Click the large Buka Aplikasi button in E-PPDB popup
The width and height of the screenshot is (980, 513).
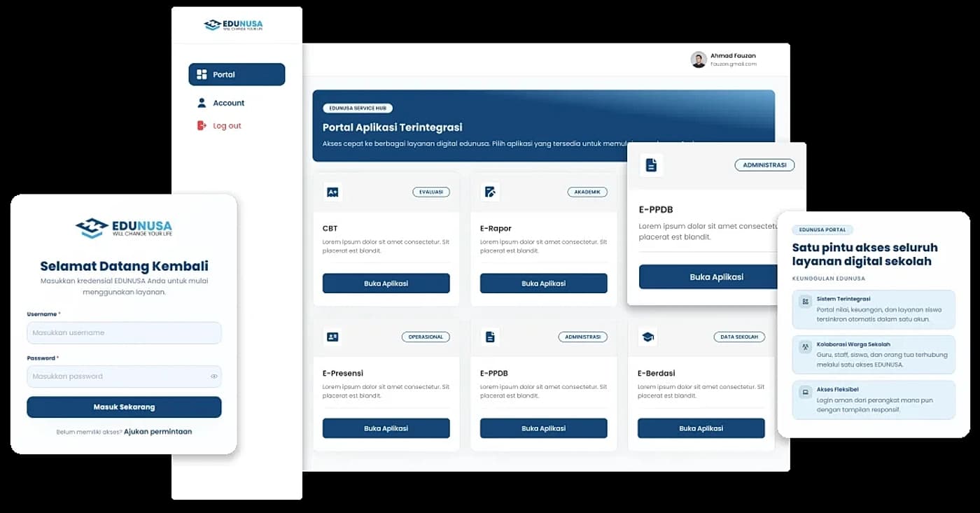click(708, 277)
